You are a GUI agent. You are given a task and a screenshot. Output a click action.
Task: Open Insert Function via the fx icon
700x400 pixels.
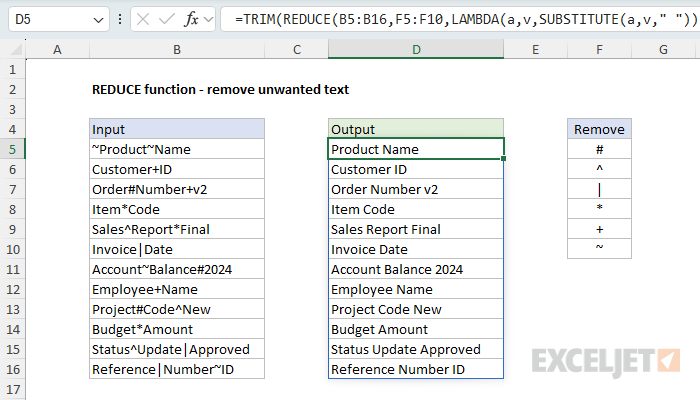[x=192, y=19]
